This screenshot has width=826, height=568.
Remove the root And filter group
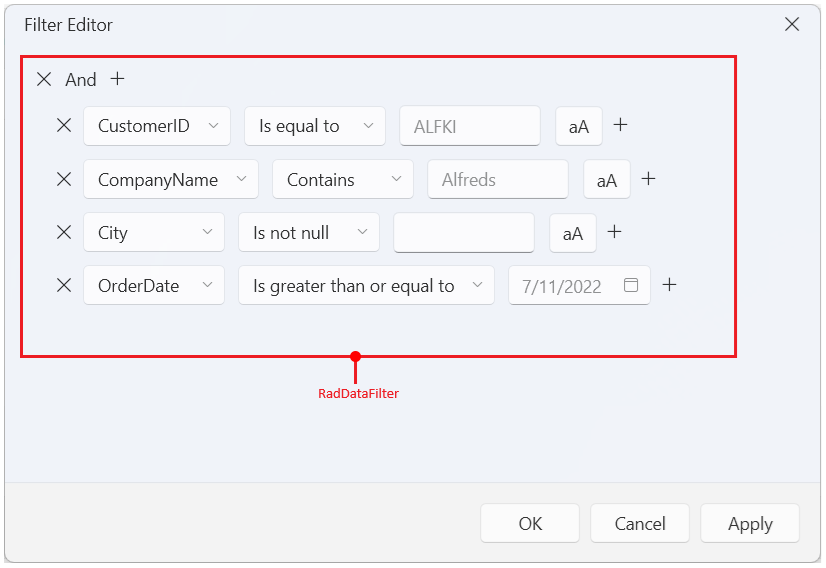44,80
